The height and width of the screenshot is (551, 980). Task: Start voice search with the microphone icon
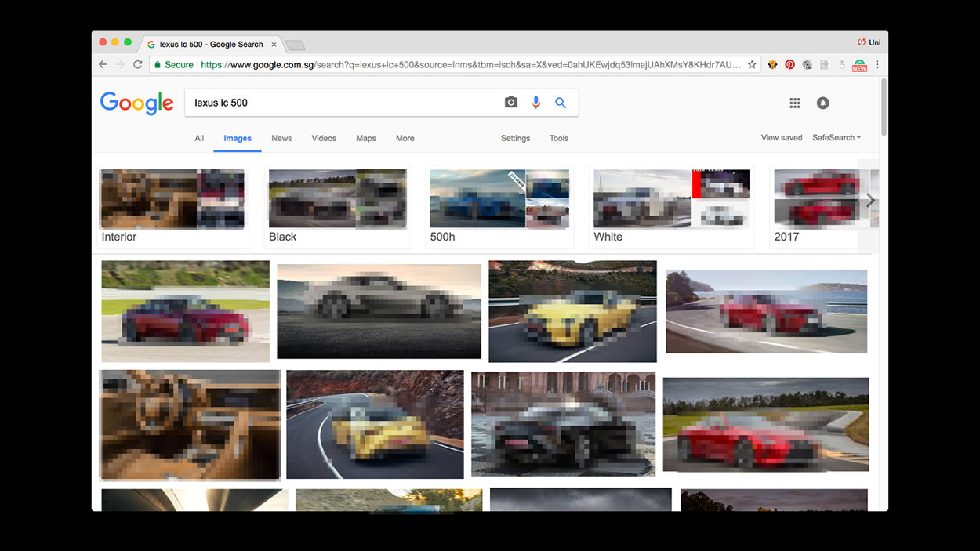point(536,103)
